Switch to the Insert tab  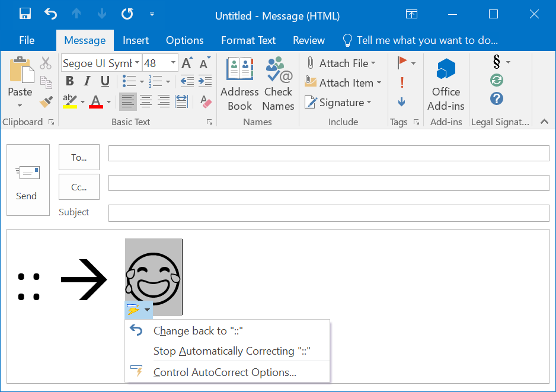pos(136,40)
